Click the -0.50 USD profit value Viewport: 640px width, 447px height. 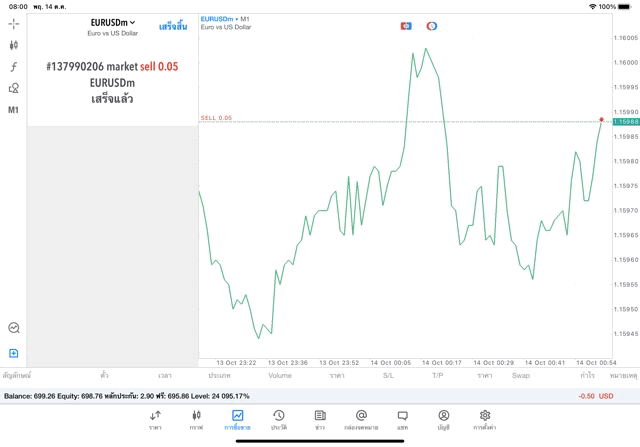(596, 396)
